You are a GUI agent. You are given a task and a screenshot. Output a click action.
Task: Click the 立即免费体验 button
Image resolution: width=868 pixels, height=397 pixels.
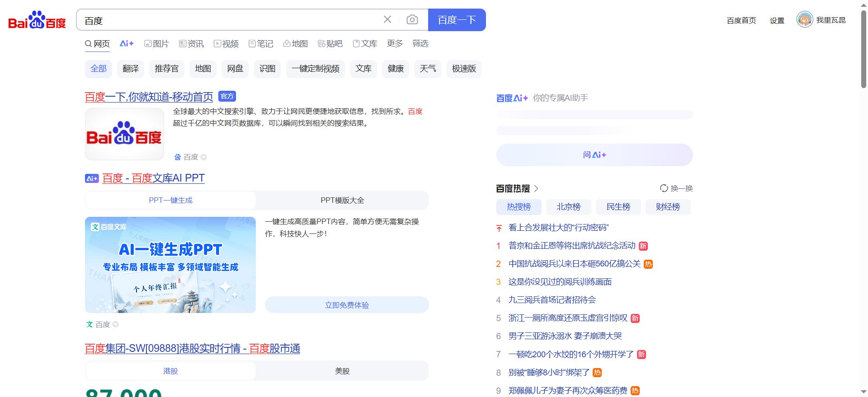[x=347, y=305]
